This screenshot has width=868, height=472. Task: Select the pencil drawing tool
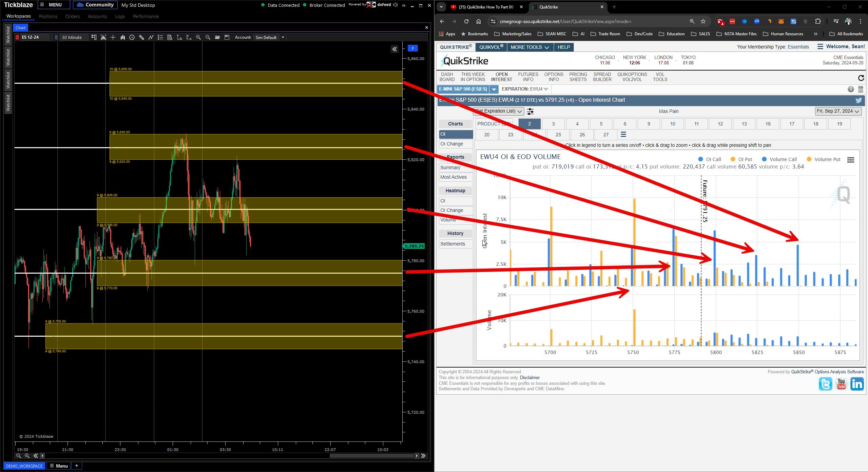click(141, 37)
